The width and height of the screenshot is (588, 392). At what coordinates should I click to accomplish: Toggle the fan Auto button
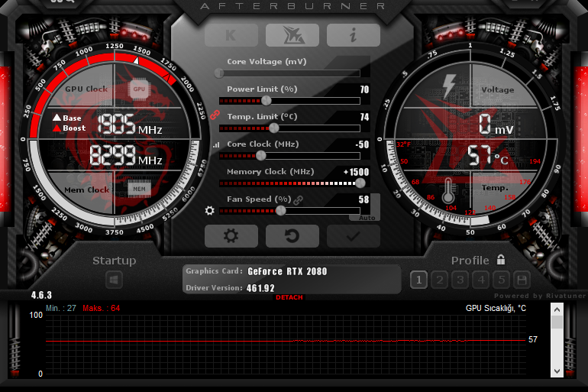(x=367, y=218)
